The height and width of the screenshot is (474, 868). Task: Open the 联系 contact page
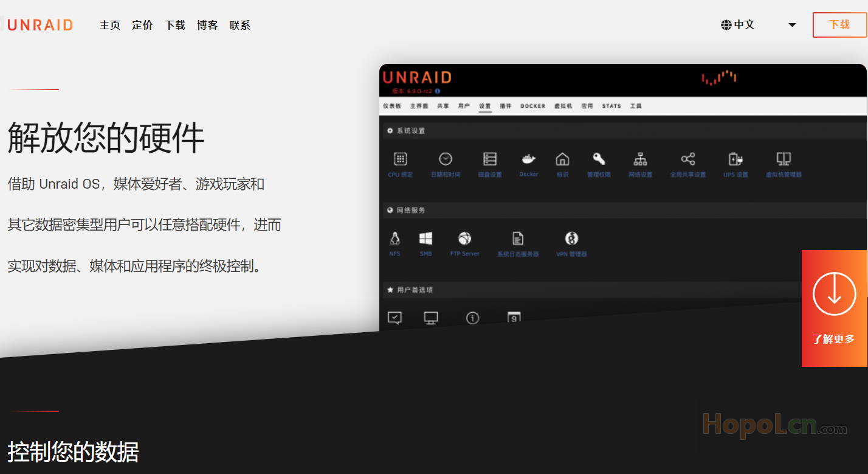coord(240,25)
